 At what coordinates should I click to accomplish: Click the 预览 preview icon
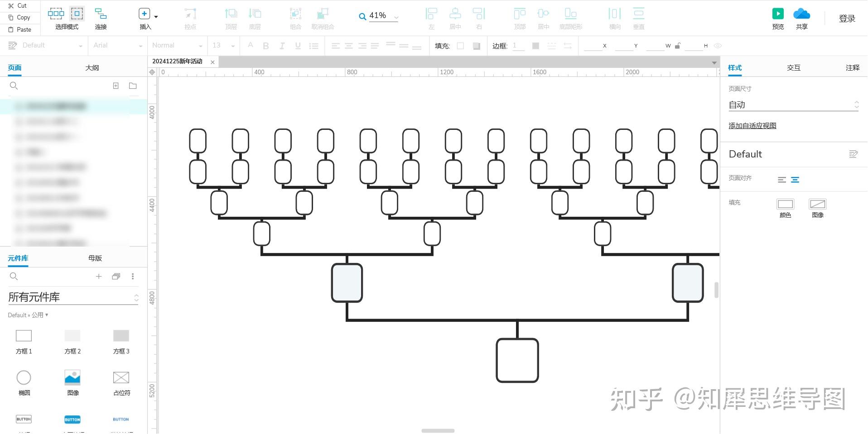tap(778, 14)
